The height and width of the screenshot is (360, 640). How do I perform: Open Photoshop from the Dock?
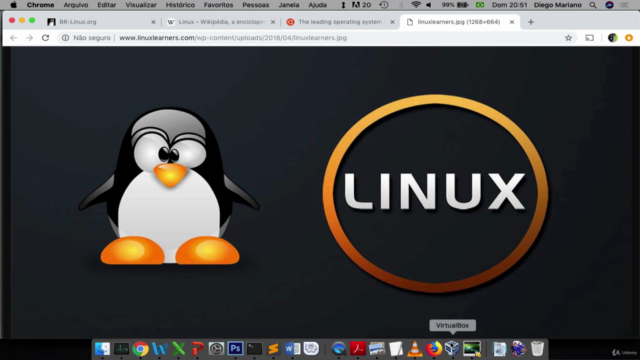(235, 349)
